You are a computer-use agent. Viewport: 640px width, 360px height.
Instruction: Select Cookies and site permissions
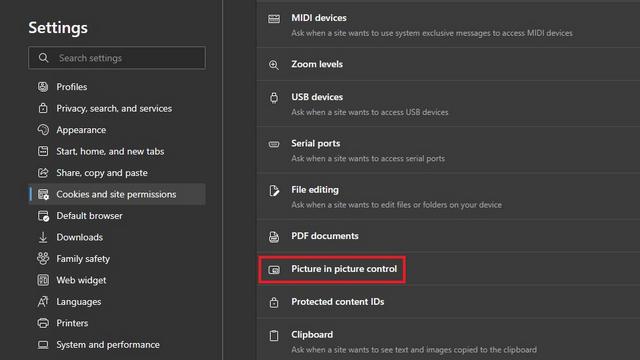point(117,194)
